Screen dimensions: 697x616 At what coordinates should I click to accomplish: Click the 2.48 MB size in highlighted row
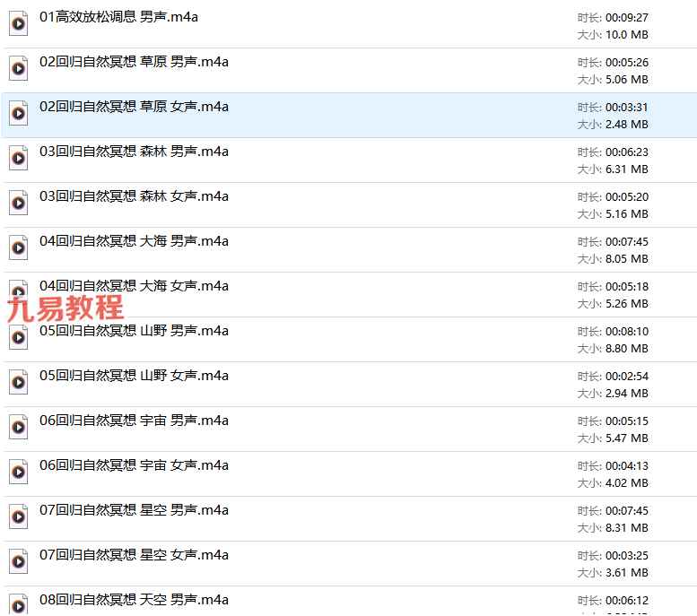[626, 125]
